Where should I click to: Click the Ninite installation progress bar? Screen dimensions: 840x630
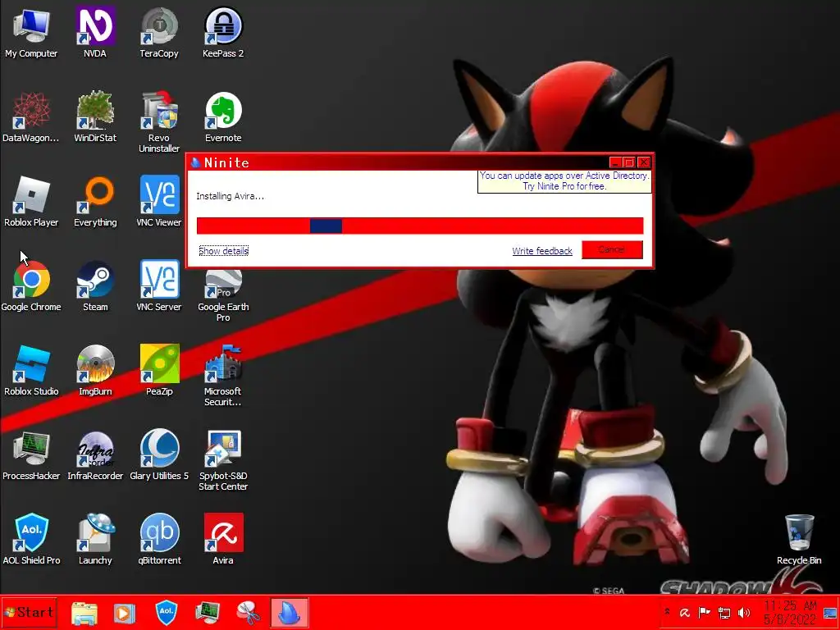(419, 226)
